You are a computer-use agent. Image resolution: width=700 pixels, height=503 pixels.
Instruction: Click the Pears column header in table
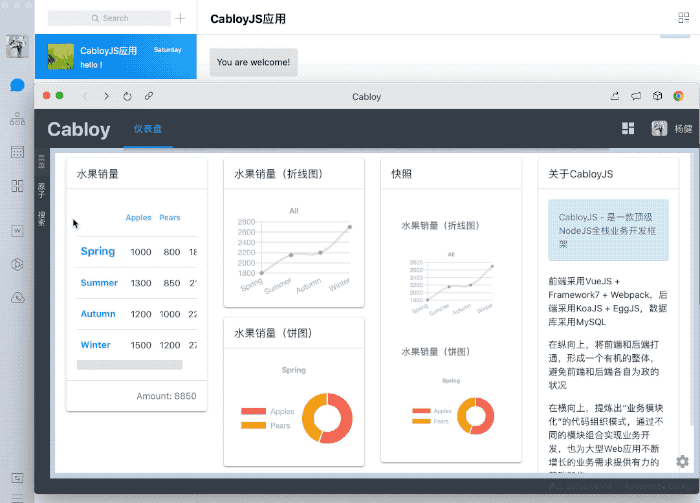pyautogui.click(x=170, y=217)
